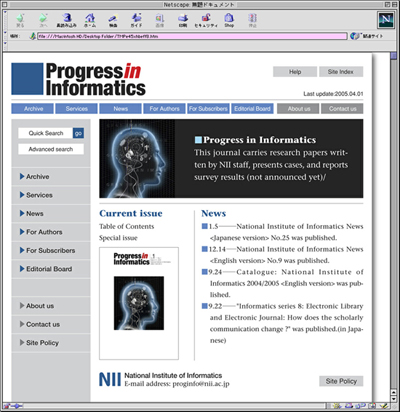Viewport: 400px width, 412px height.
Task: Click the status bar security lock icon
Action: tap(7, 406)
